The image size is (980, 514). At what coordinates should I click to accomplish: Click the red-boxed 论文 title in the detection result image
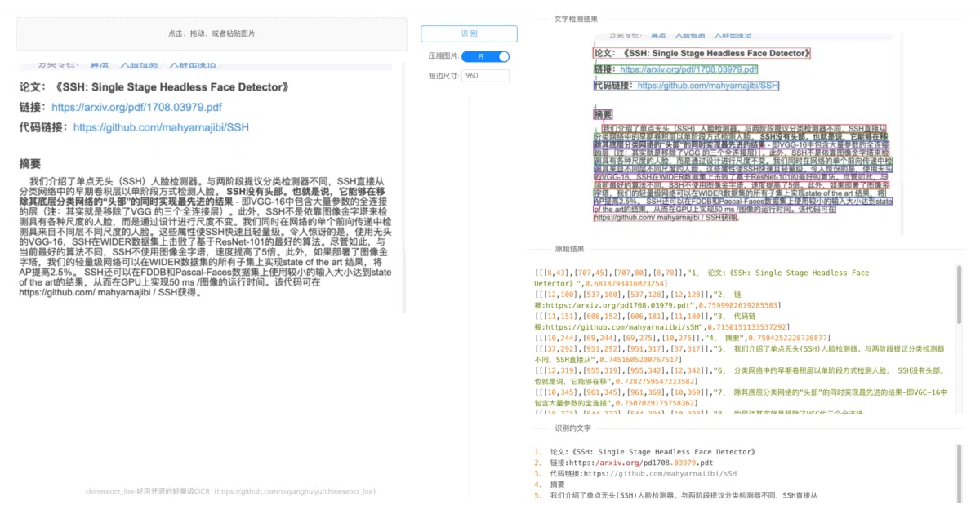(x=702, y=53)
